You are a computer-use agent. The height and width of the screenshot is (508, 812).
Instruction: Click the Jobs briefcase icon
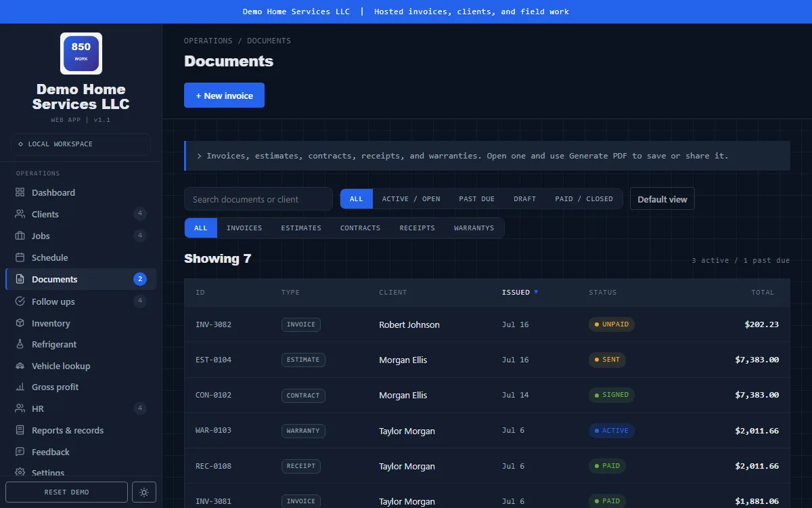[20, 236]
